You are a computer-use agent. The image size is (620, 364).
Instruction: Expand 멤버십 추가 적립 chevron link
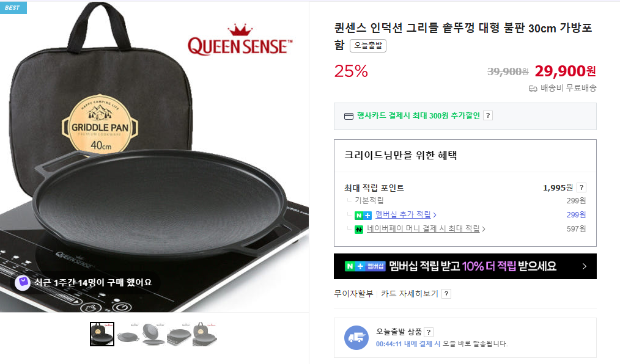click(x=405, y=215)
